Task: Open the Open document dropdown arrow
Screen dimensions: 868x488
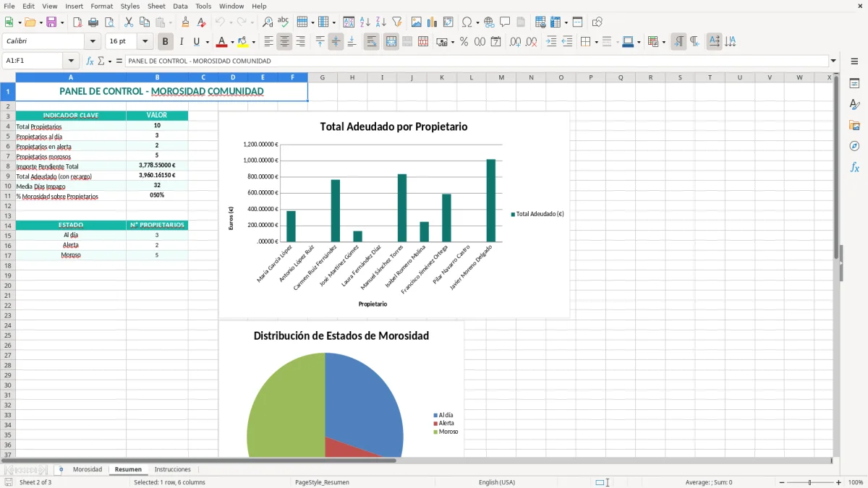Action: [41, 22]
